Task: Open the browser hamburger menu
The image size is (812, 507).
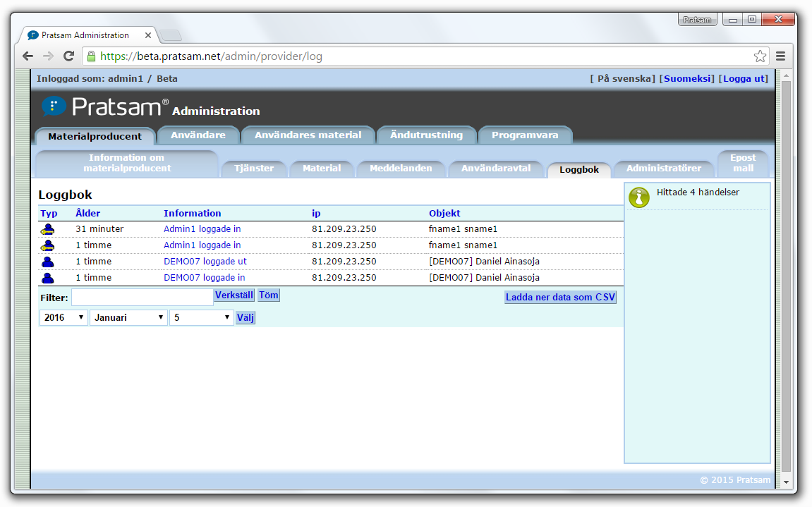Action: pos(780,55)
